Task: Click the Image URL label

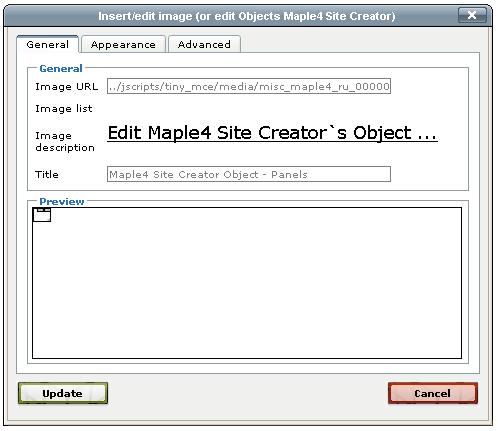Action: [x=66, y=87]
